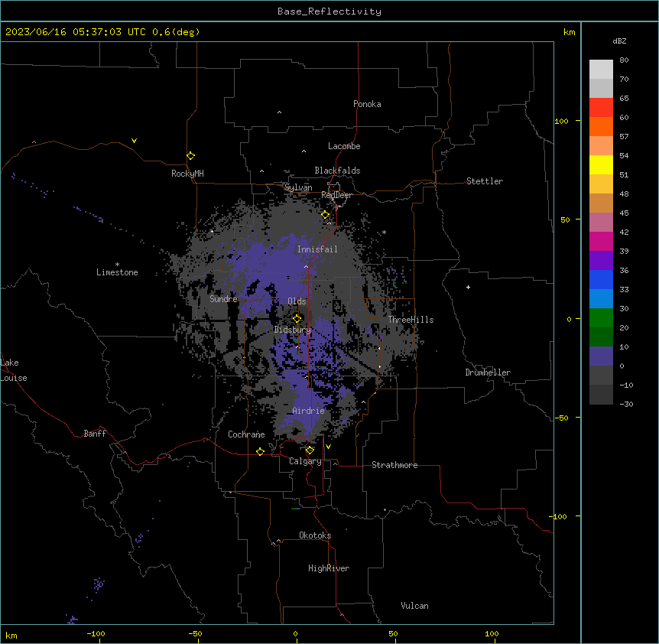Click the Sundre town label

click(223, 299)
